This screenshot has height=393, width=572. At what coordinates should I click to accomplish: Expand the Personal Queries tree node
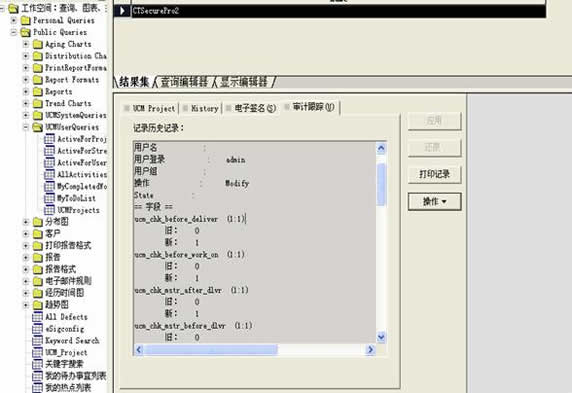click(14, 20)
